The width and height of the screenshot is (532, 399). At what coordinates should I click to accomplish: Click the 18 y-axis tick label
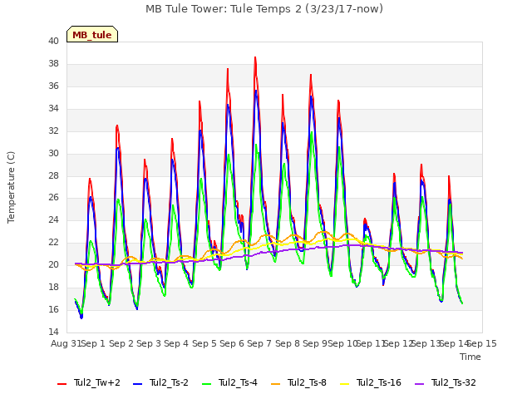pyautogui.click(x=53, y=287)
